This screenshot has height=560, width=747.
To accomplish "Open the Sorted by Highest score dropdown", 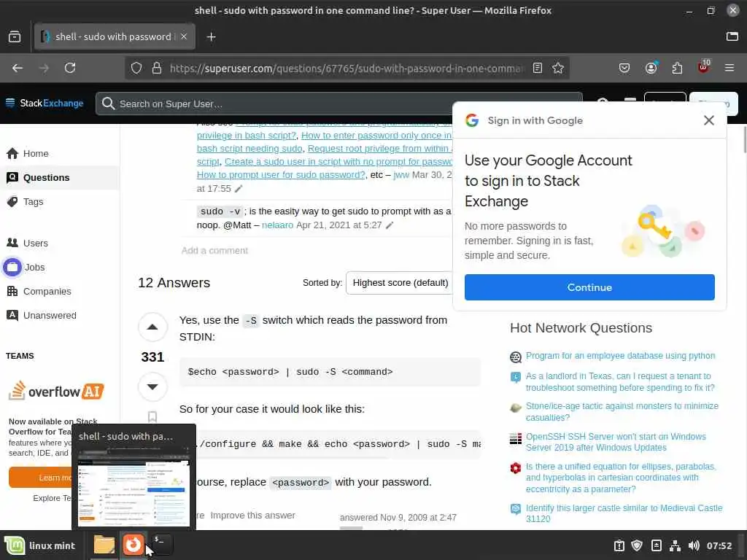I will pos(400,283).
